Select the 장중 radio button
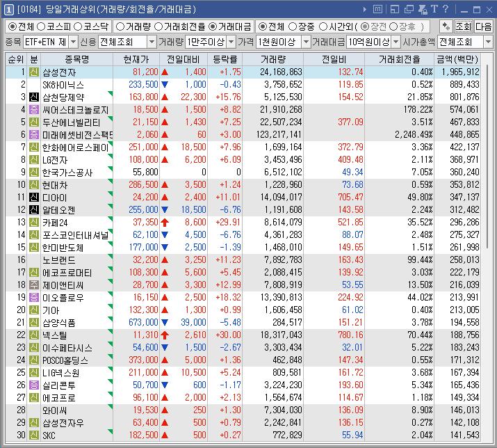 (x=293, y=26)
